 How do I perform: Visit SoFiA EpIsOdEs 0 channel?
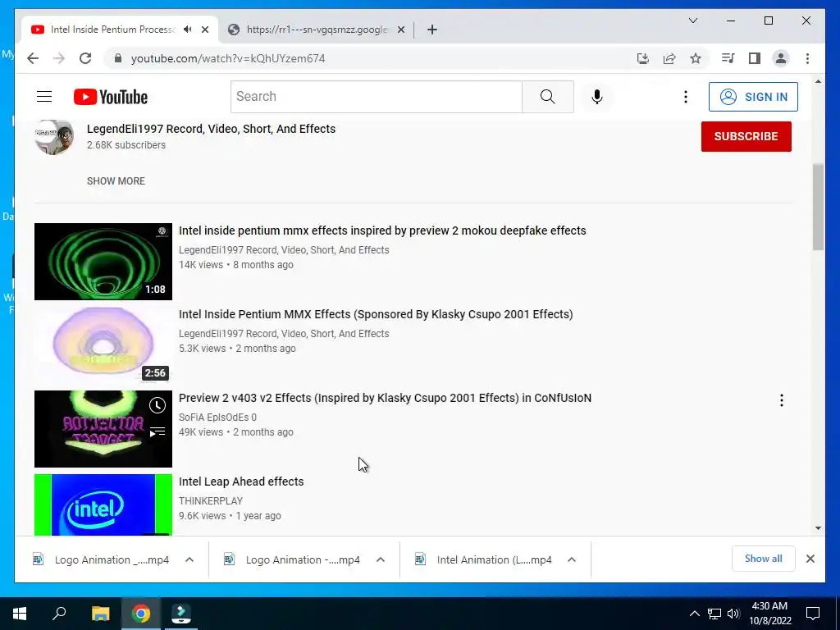217,418
